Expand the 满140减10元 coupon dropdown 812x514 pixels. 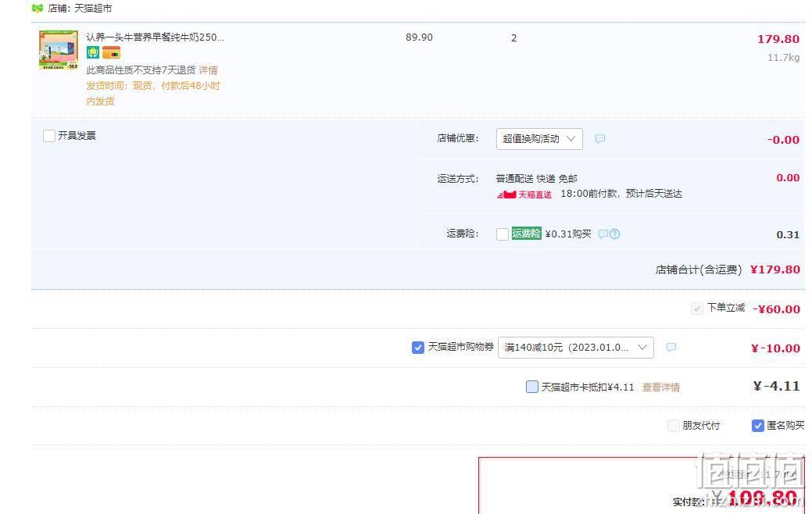click(x=575, y=348)
